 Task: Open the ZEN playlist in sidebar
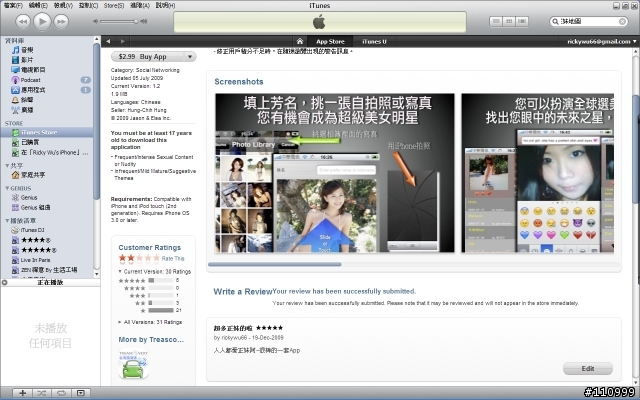point(44,270)
